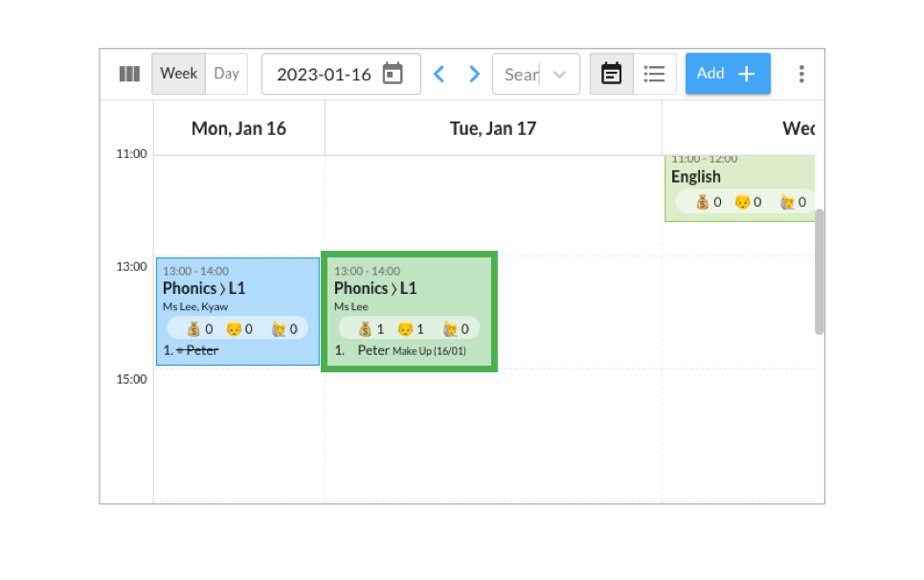The width and height of the screenshot is (924, 580).
Task: Switch to calendar view icon
Action: pyautogui.click(x=612, y=74)
